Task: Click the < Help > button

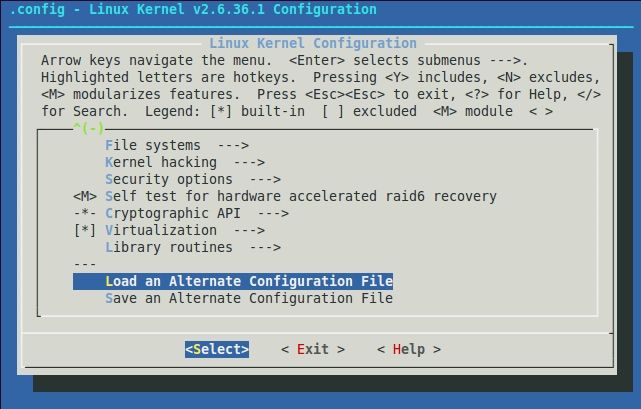Action: coord(409,349)
